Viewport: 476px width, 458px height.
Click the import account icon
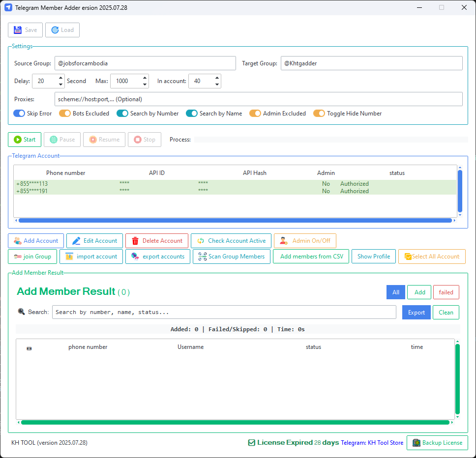coord(69,257)
